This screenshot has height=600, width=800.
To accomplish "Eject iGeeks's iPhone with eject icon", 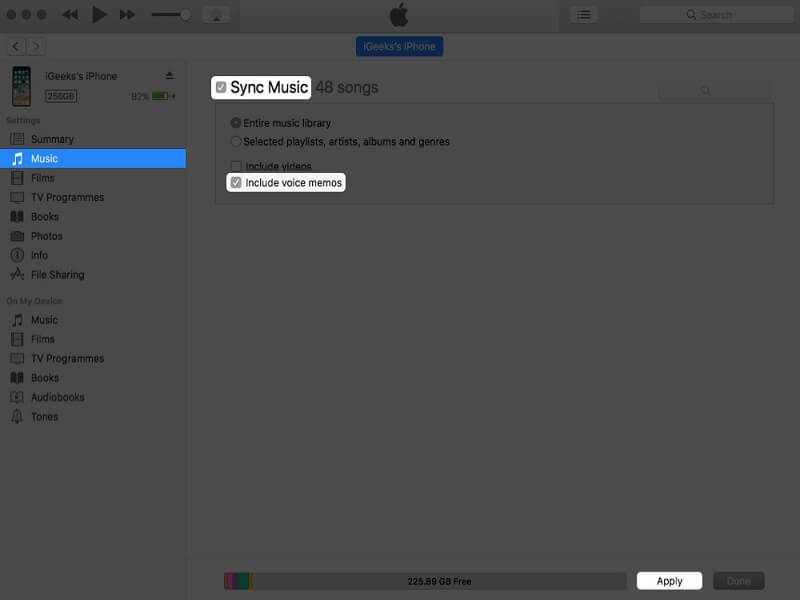I will (x=169, y=76).
